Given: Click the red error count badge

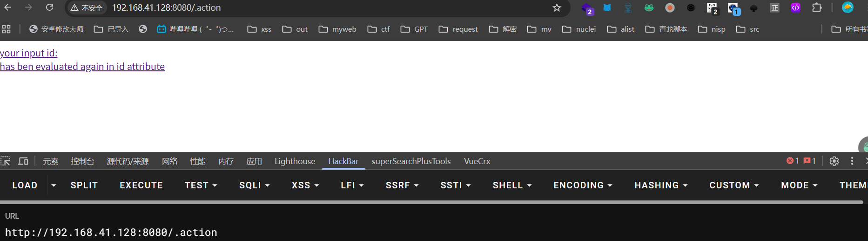Looking at the screenshot, I should (793, 161).
